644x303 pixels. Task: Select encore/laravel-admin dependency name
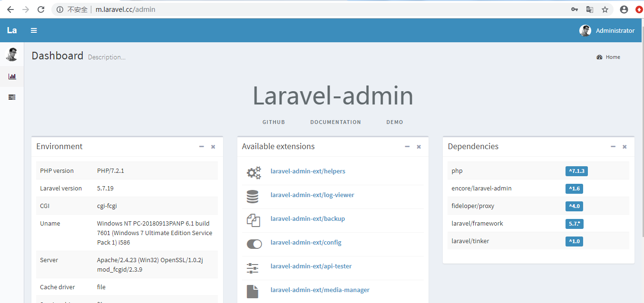pyautogui.click(x=481, y=188)
